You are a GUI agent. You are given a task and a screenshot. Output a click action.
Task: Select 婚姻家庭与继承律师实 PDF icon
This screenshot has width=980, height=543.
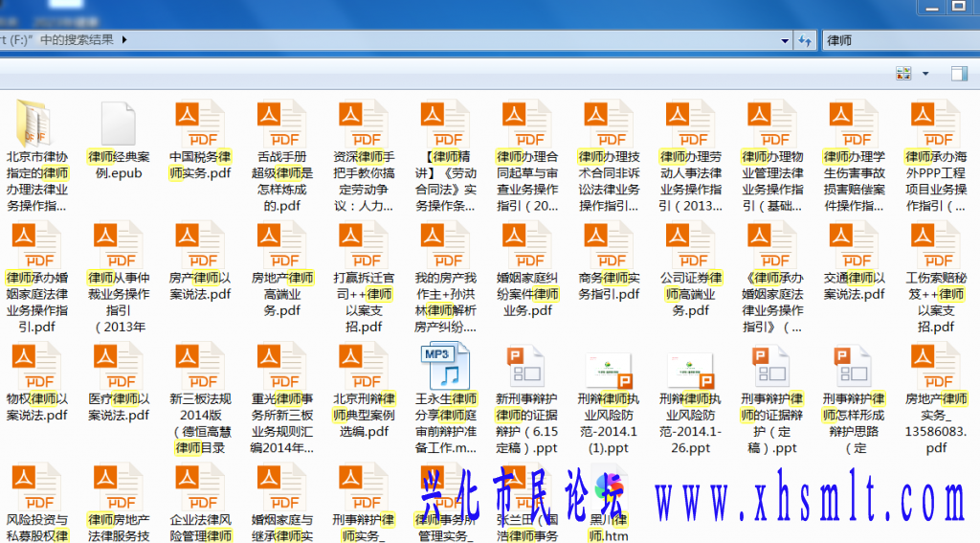(x=281, y=487)
